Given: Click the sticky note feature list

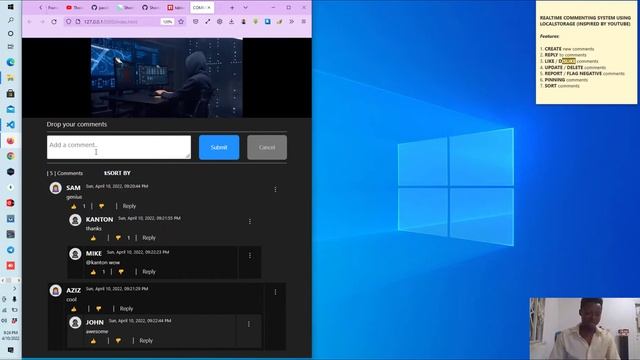Looking at the screenshot, I should tap(582, 67).
